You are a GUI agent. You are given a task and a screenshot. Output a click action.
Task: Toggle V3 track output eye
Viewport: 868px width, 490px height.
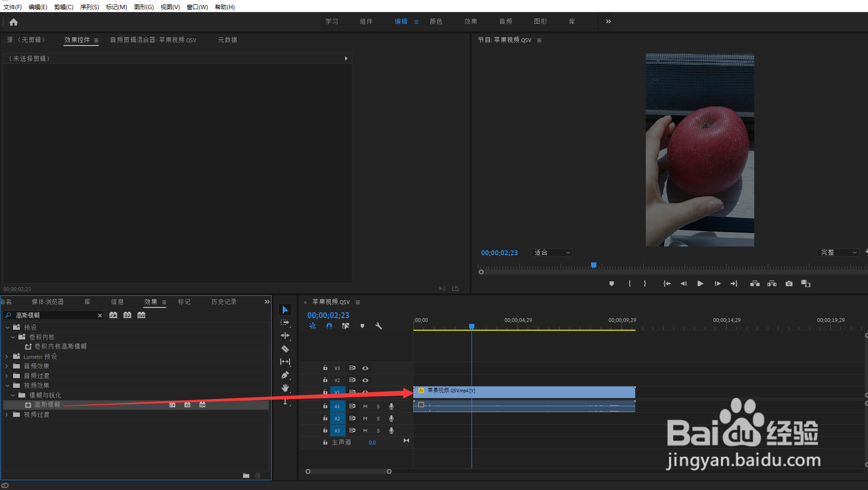coord(365,368)
